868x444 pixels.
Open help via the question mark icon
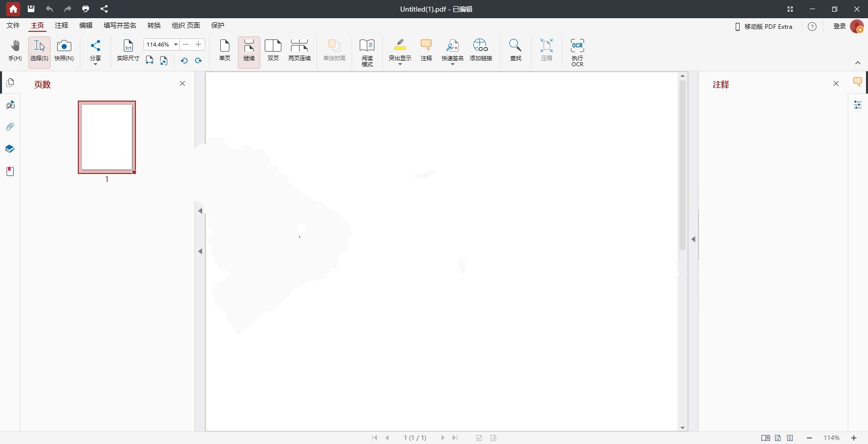(x=812, y=27)
